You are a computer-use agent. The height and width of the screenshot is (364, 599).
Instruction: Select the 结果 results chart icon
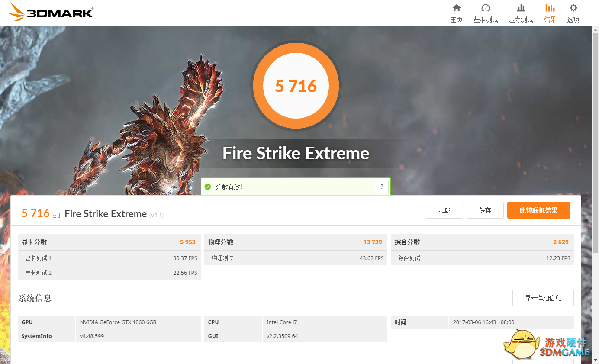(x=550, y=8)
